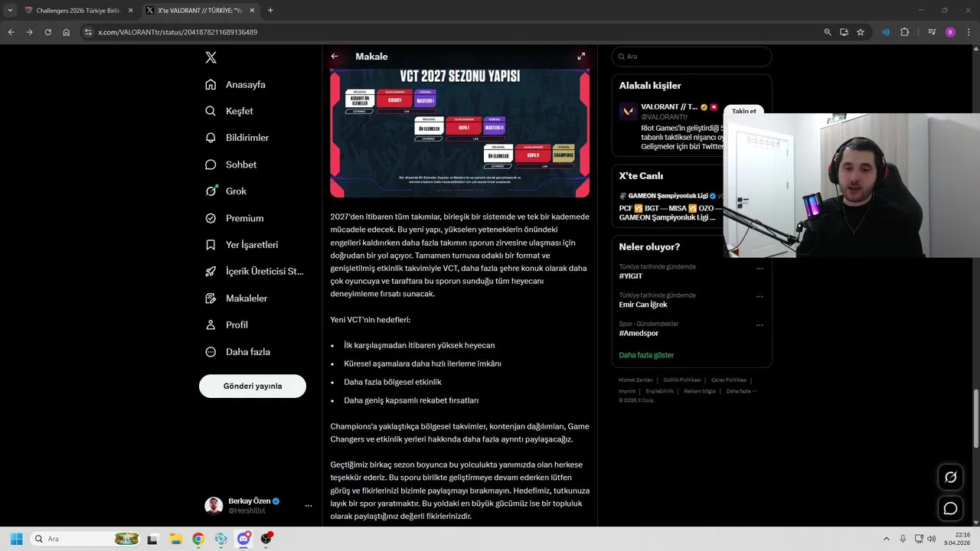Click the browser home button
Image resolution: width=980 pixels, height=551 pixels.
point(67,32)
